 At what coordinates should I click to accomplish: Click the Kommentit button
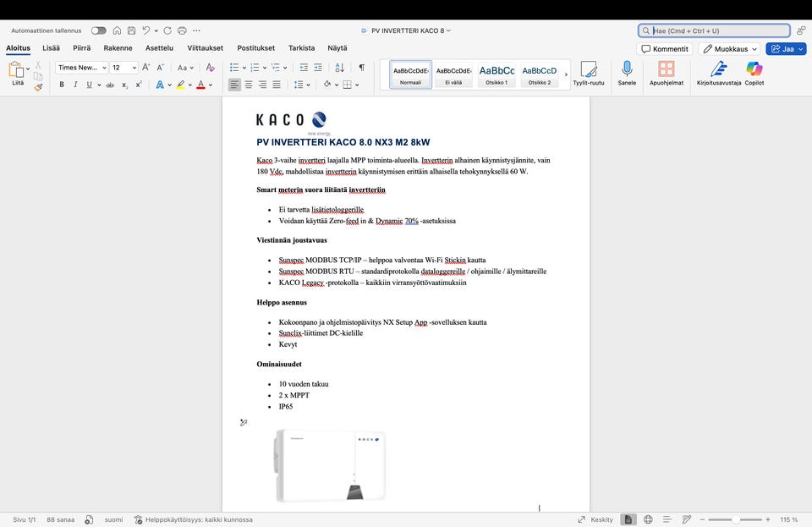(665, 49)
